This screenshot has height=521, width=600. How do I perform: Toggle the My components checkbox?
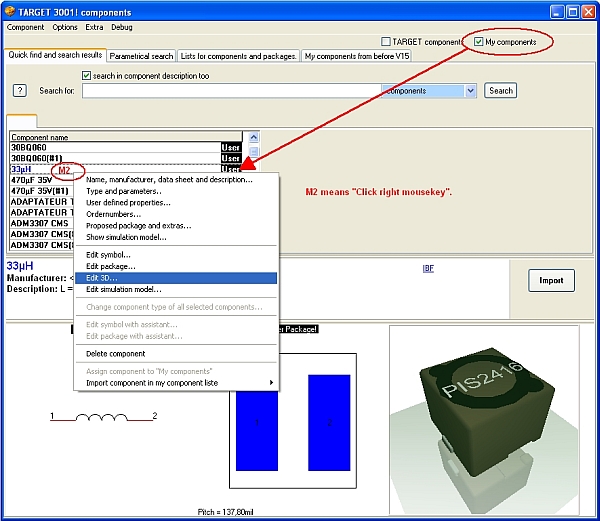(480, 42)
